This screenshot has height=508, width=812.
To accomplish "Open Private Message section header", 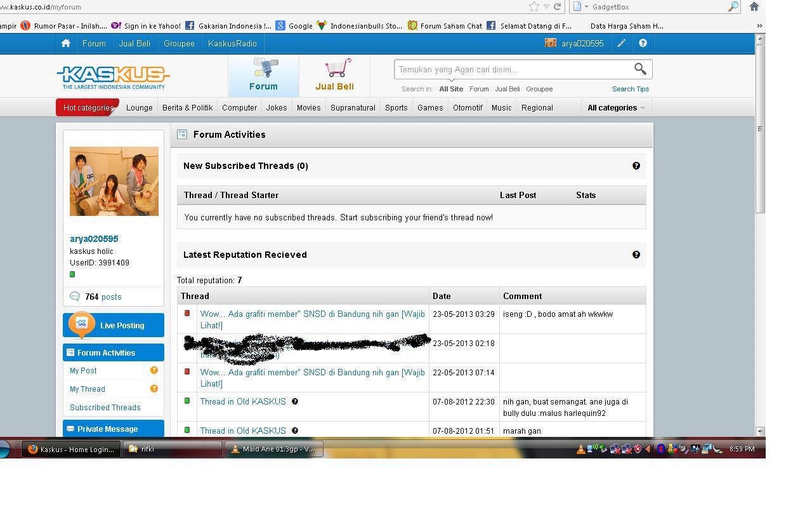I will click(114, 429).
